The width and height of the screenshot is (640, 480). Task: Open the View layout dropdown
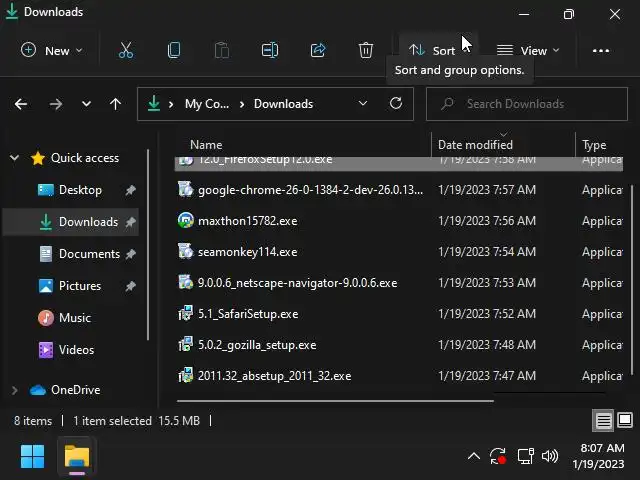(x=528, y=51)
